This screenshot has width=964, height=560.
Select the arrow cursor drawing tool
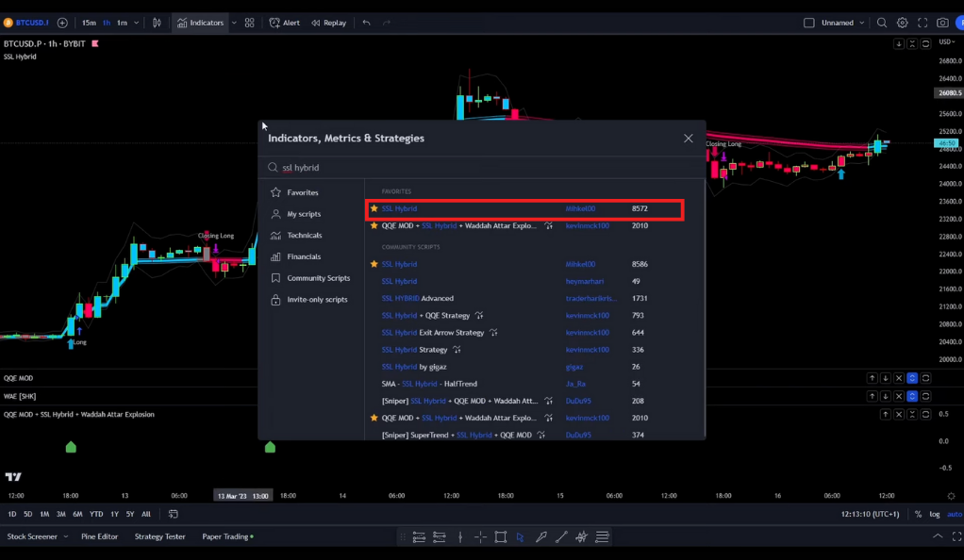pos(520,537)
